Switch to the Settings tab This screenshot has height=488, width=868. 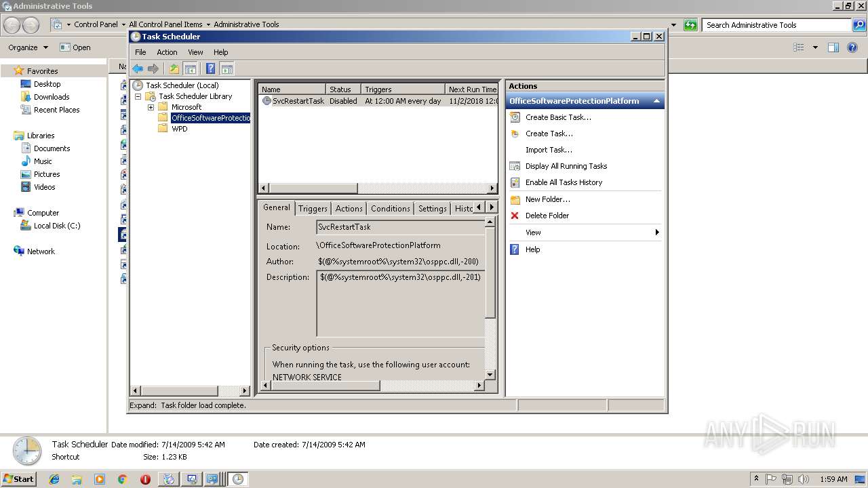pyautogui.click(x=432, y=209)
